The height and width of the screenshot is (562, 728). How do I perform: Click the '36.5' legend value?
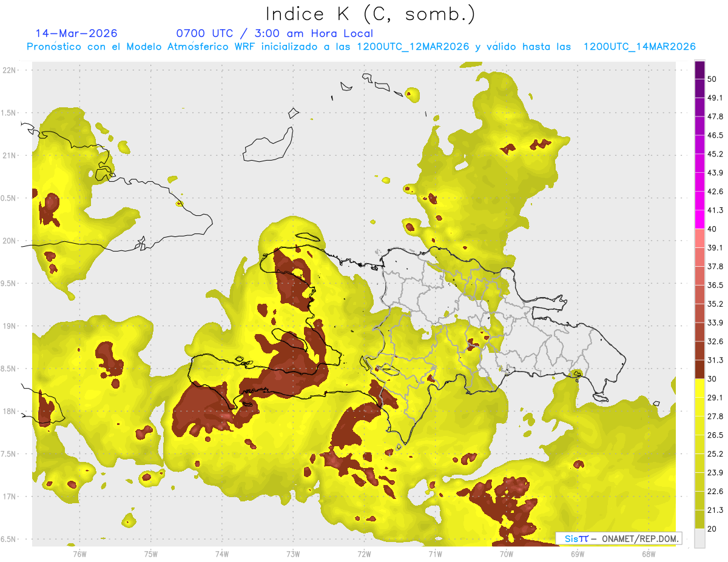click(715, 285)
